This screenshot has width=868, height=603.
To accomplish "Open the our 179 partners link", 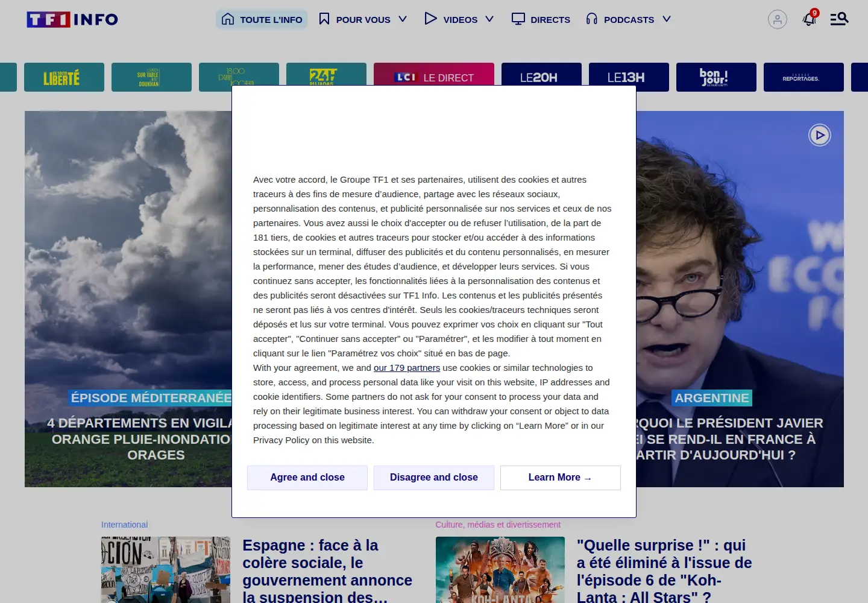I will coord(407,368).
